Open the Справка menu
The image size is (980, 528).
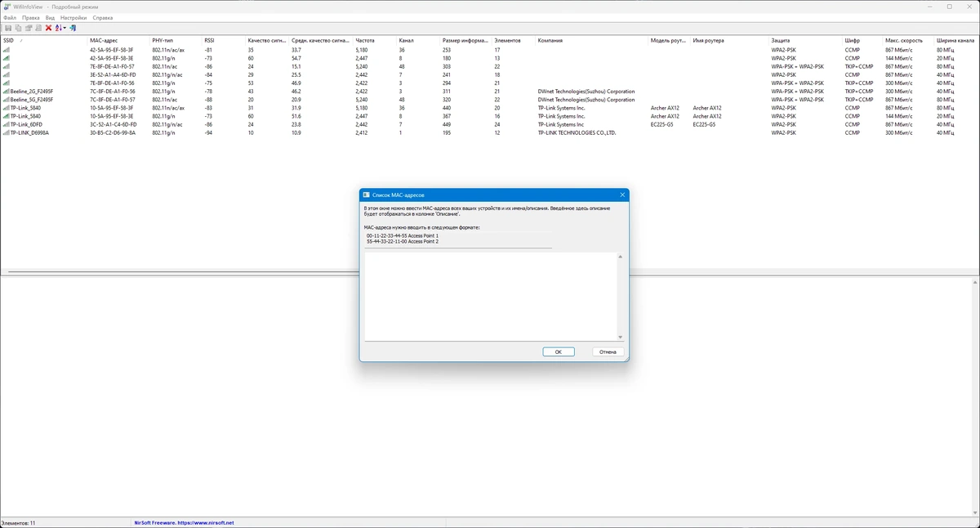[x=103, y=17]
